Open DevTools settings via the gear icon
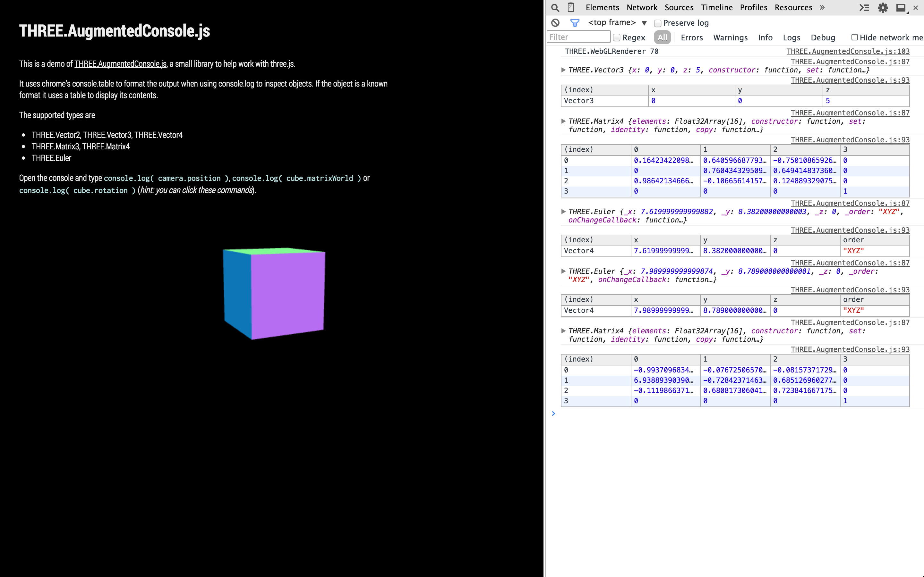 (x=883, y=8)
